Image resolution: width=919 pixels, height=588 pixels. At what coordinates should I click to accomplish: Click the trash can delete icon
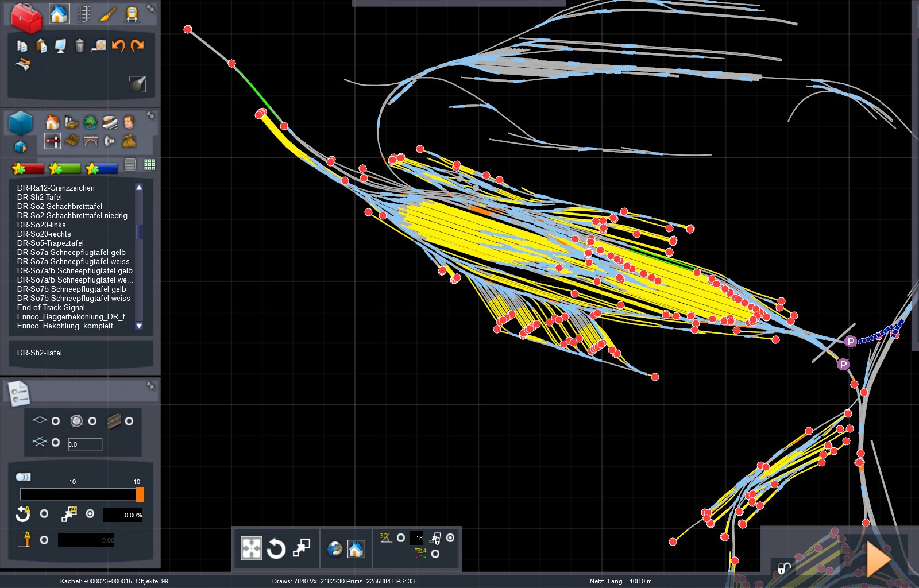click(x=80, y=46)
